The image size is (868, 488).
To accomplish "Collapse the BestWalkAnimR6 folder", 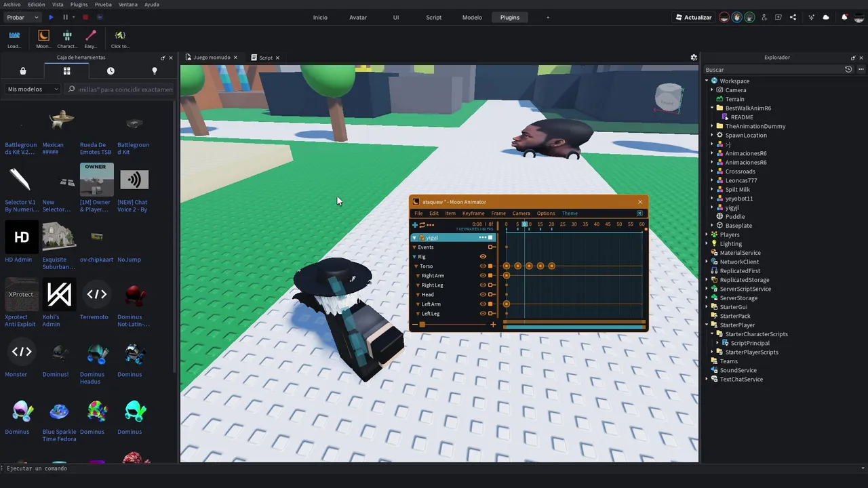I will (x=712, y=108).
